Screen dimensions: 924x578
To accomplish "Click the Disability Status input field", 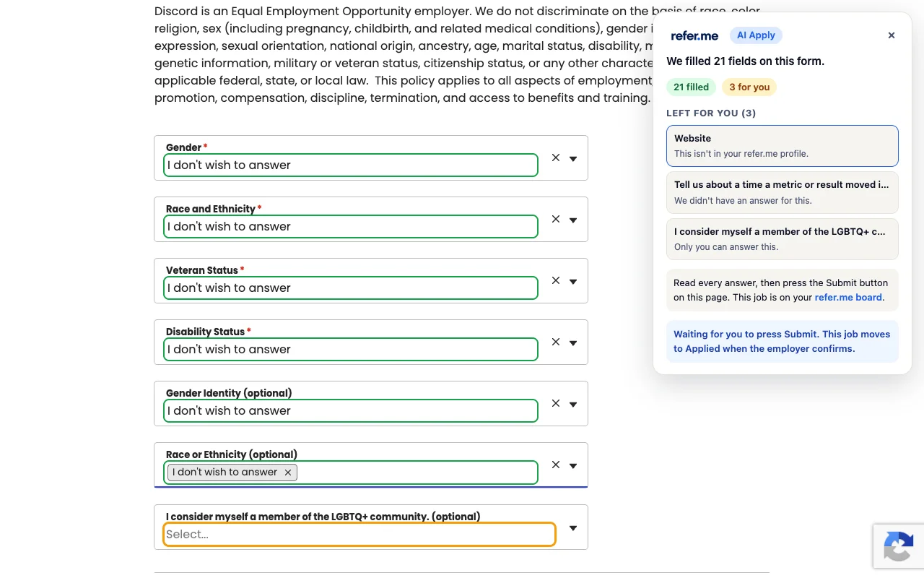I will click(351, 349).
